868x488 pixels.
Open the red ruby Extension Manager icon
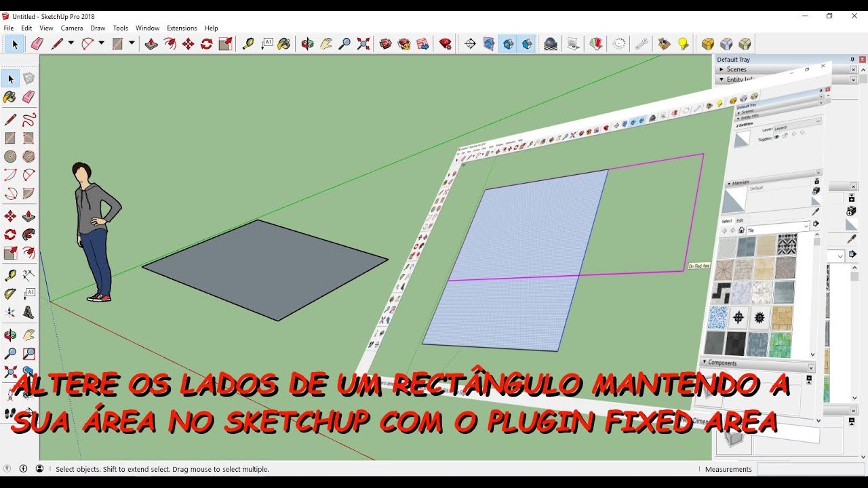pos(446,44)
